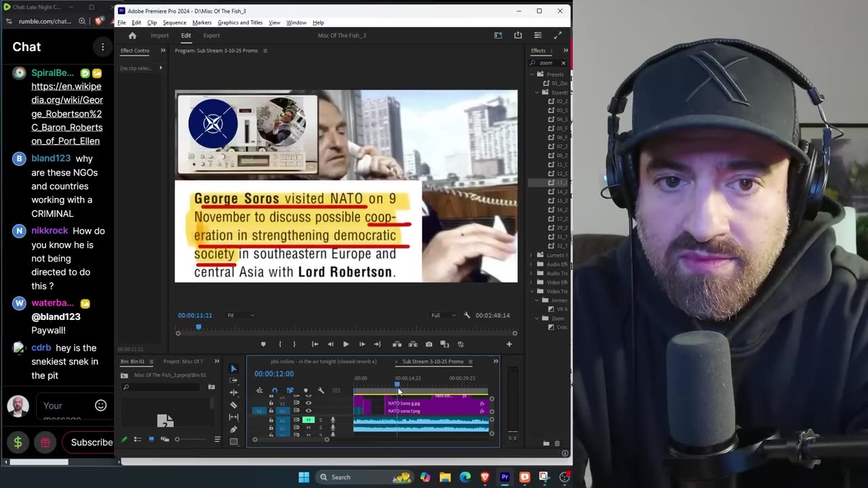
Task: Unmute the A1 track green M
Action: (x=308, y=420)
